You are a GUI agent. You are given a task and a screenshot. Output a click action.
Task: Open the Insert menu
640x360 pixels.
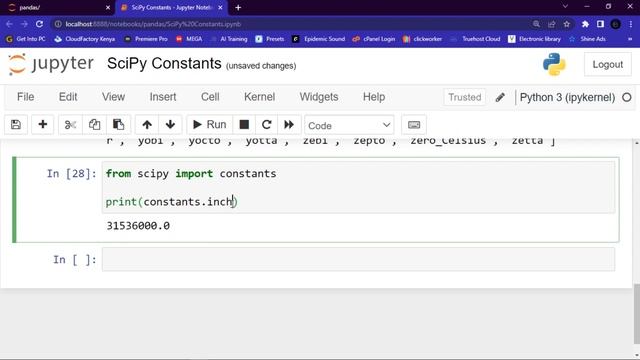163,97
